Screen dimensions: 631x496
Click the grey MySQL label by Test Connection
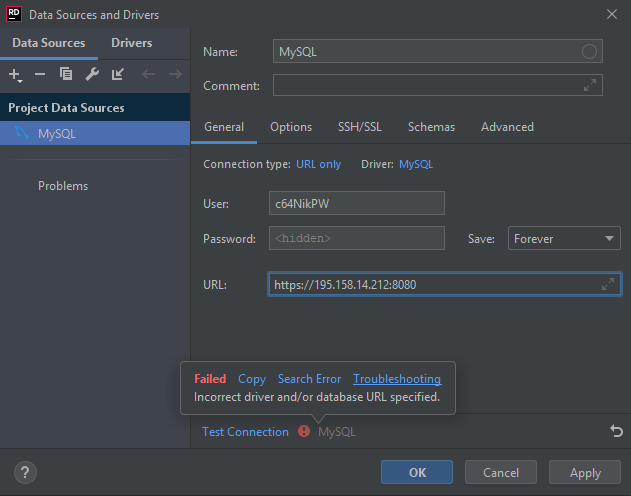pos(337,432)
